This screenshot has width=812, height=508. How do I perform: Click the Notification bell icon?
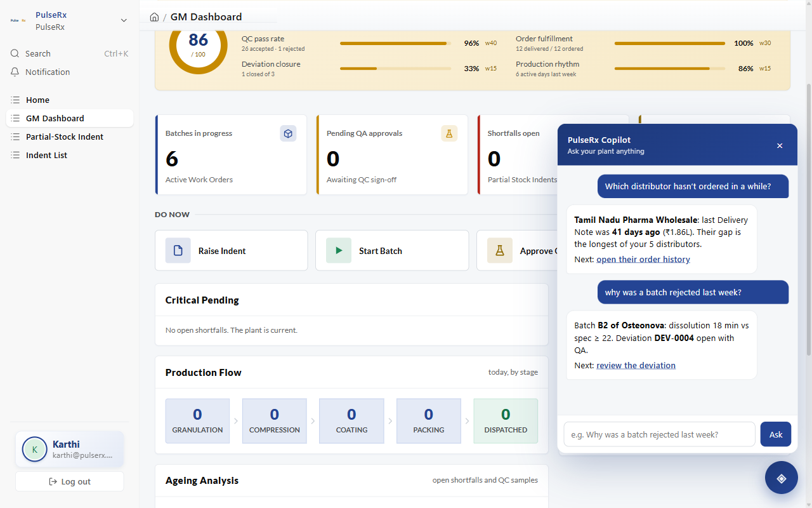tap(15, 72)
